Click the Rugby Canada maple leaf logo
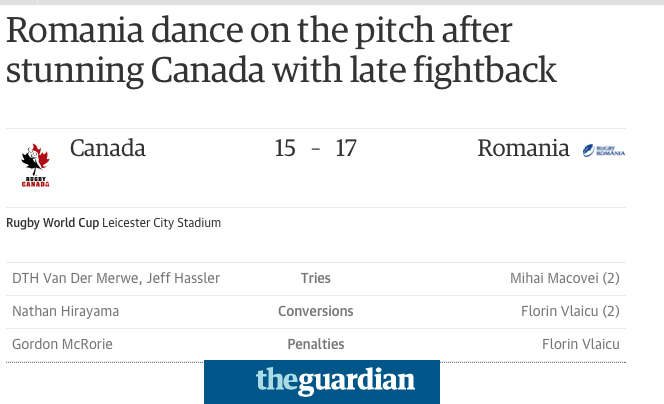This screenshot has height=404, width=664. click(36, 166)
